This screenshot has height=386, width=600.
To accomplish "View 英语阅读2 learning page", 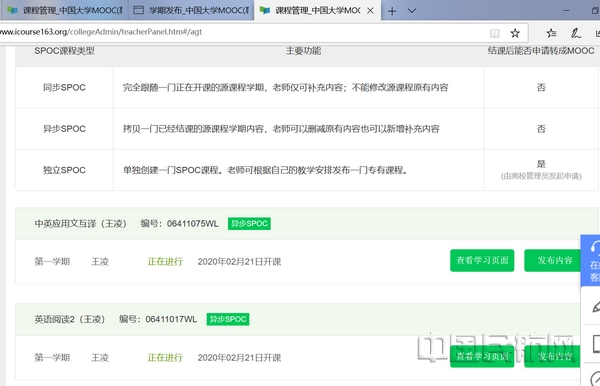I will click(482, 357).
